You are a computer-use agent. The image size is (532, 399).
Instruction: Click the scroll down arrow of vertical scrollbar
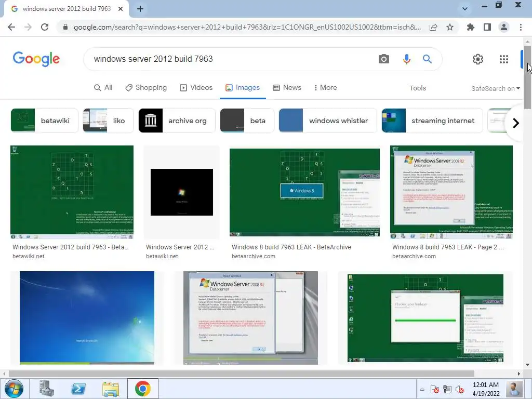pos(527,365)
